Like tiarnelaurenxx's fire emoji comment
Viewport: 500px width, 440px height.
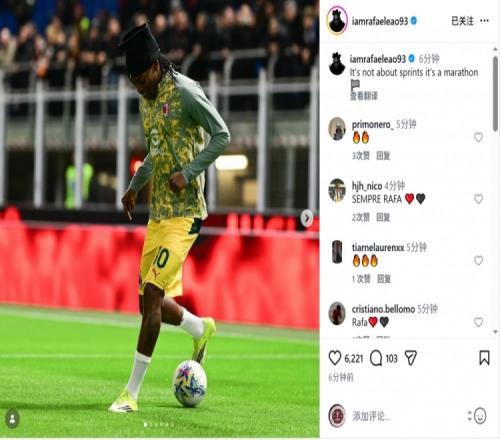pyautogui.click(x=478, y=260)
